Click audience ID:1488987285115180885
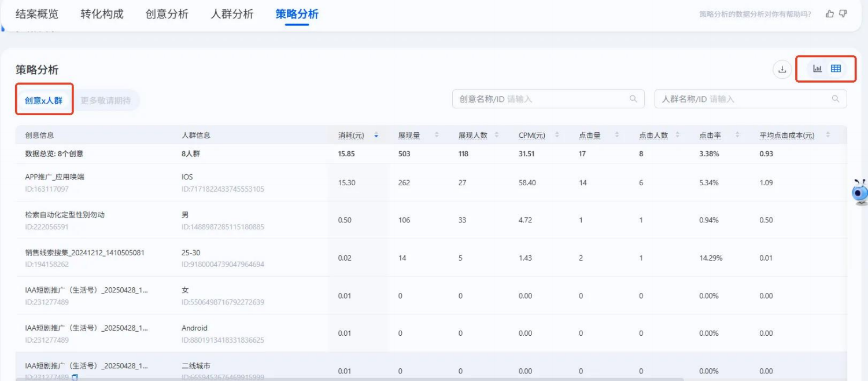Screen dimensions: 868x381 pos(223,227)
